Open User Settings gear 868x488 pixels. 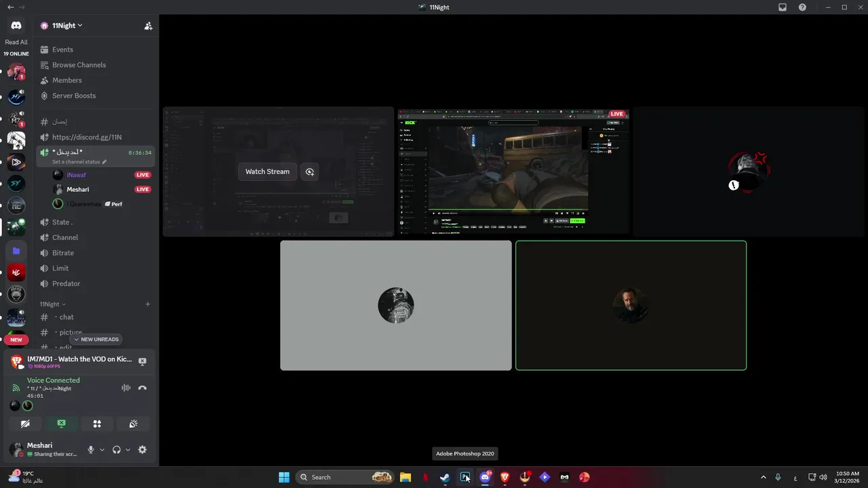pyautogui.click(x=142, y=449)
